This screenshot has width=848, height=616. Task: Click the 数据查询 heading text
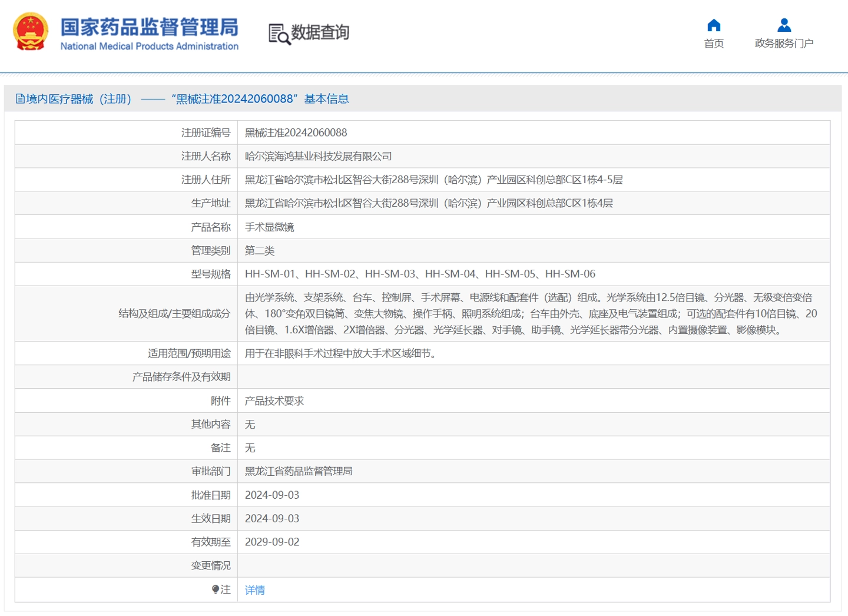[320, 32]
